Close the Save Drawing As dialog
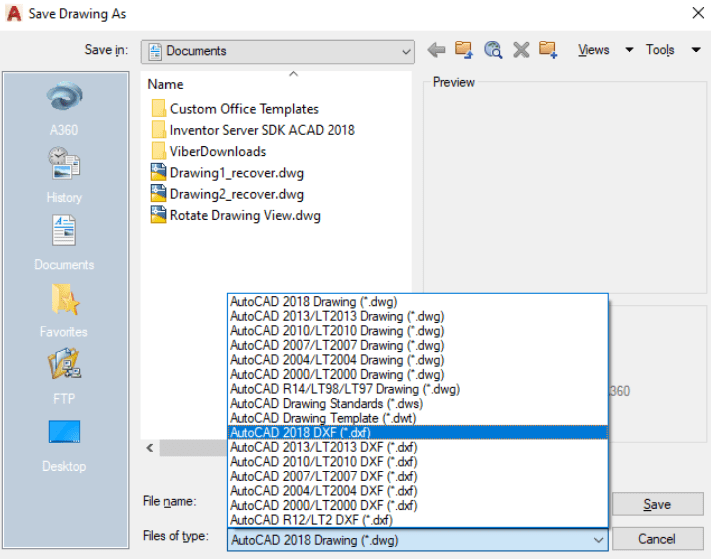 (698, 13)
